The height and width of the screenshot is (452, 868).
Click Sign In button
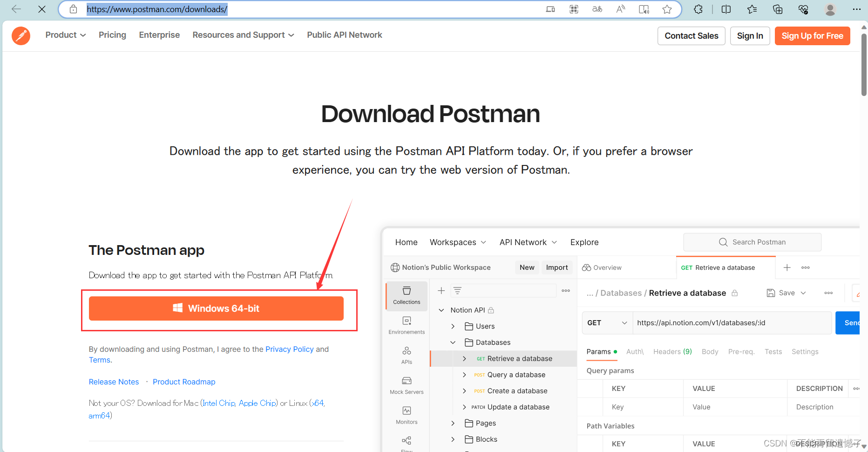750,36
